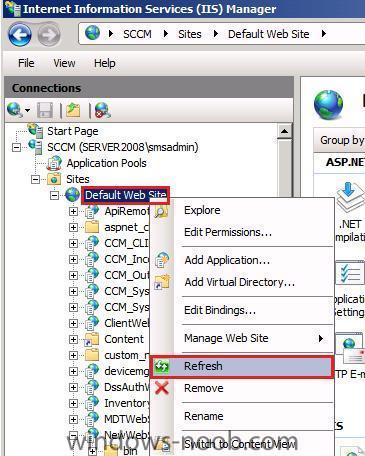Collapse the Sites tree node
365x456 pixels.
(35, 179)
